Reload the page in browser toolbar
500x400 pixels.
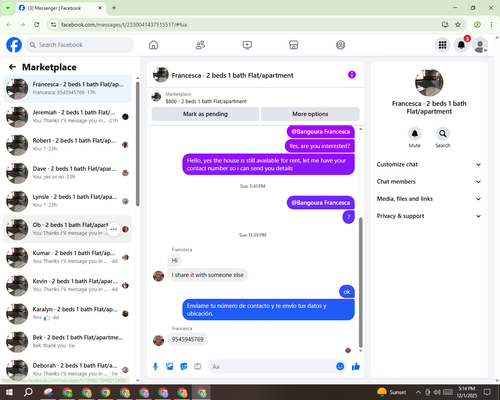(x=37, y=25)
